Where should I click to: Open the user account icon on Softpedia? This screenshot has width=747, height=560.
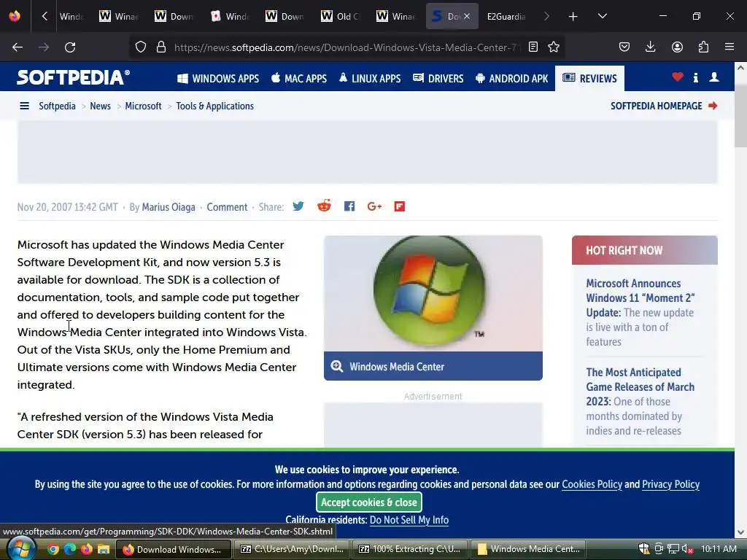click(714, 77)
